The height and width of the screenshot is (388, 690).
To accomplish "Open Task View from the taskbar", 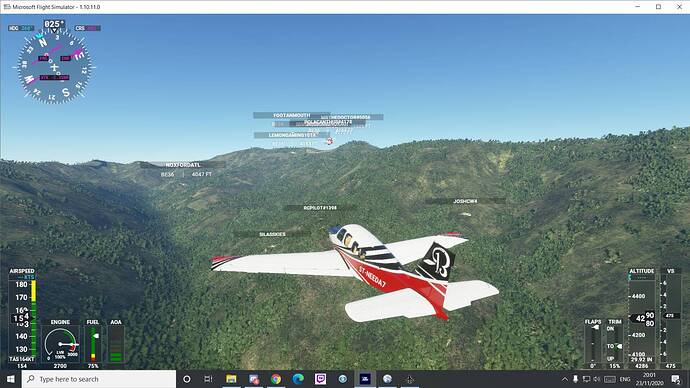I will coord(208,379).
